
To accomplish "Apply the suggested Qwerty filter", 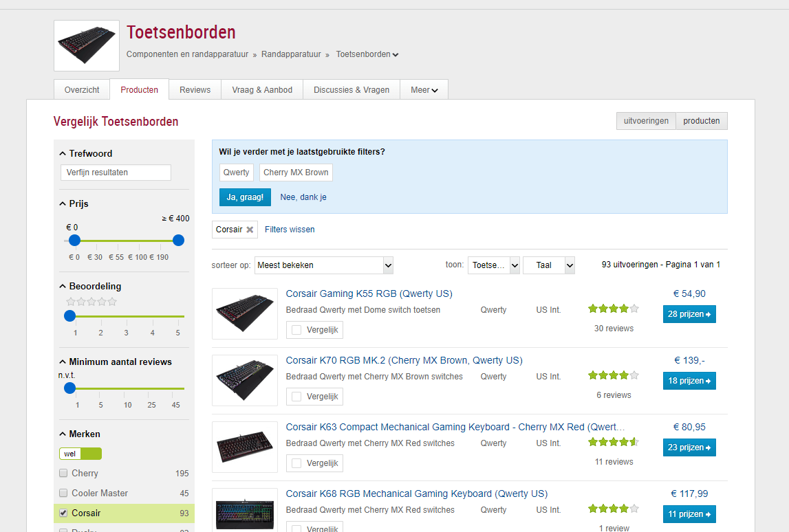I will (x=237, y=173).
